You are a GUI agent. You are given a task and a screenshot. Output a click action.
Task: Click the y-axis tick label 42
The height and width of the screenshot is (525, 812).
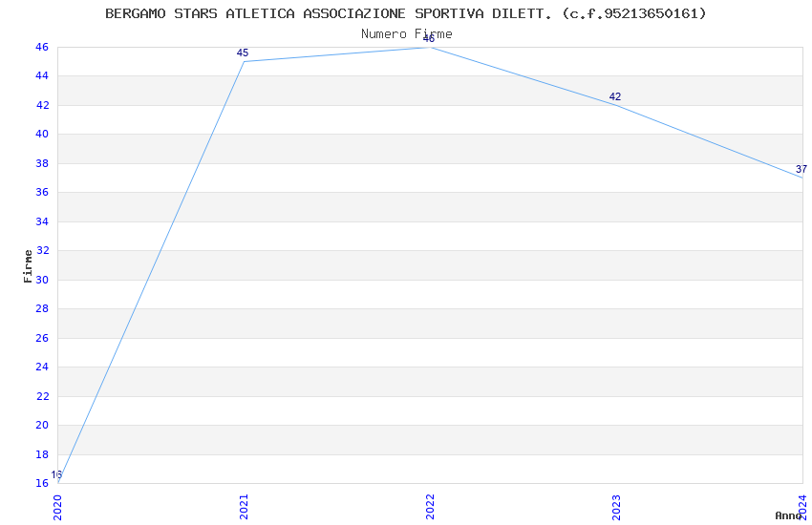coord(42,105)
